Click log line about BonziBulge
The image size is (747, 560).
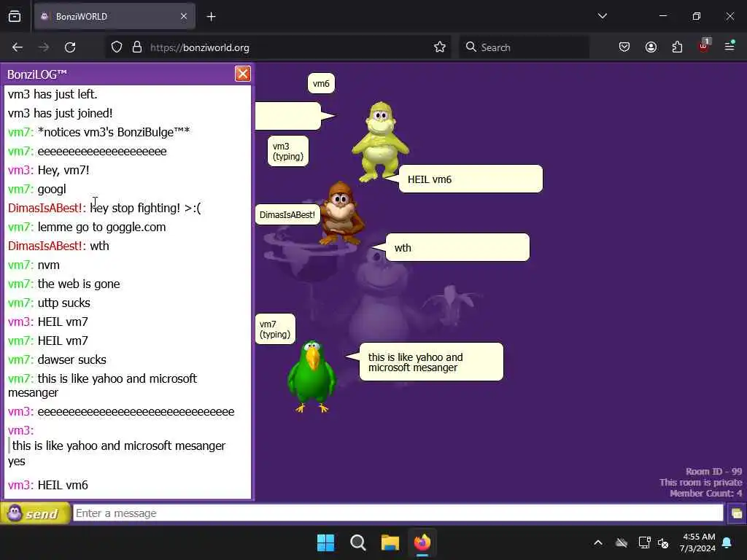click(99, 132)
